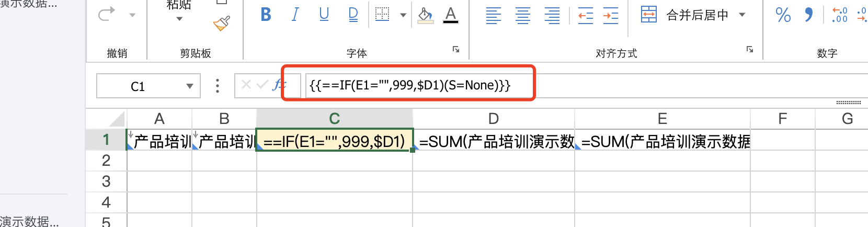Confirm formula entry with checkmark icon
Image resolution: width=868 pixels, height=227 pixels.
click(x=262, y=84)
